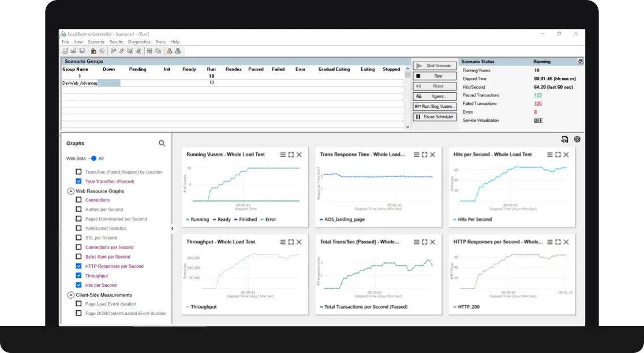Open Trans Response Time graph options menu
Viewport: 644px width, 353px height.
coord(416,155)
